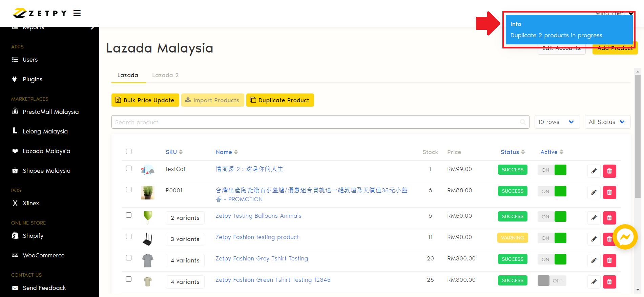Image resolution: width=644 pixels, height=297 pixels.
Task: Click the Duplicate Product button
Action: 280,100
